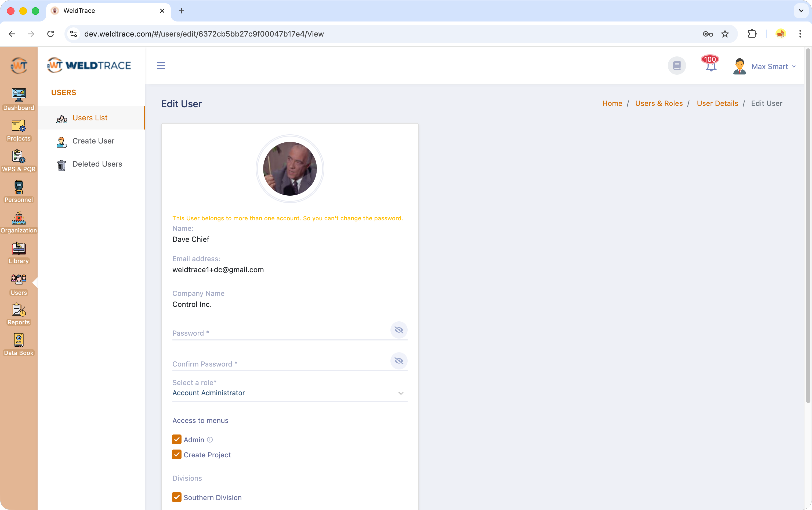The height and width of the screenshot is (510, 812).
Task: Open the Personnel section icon
Action: click(x=19, y=191)
